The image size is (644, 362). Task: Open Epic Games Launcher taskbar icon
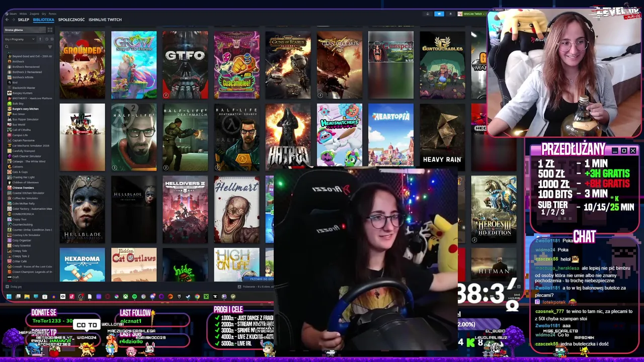pyautogui.click(x=180, y=297)
